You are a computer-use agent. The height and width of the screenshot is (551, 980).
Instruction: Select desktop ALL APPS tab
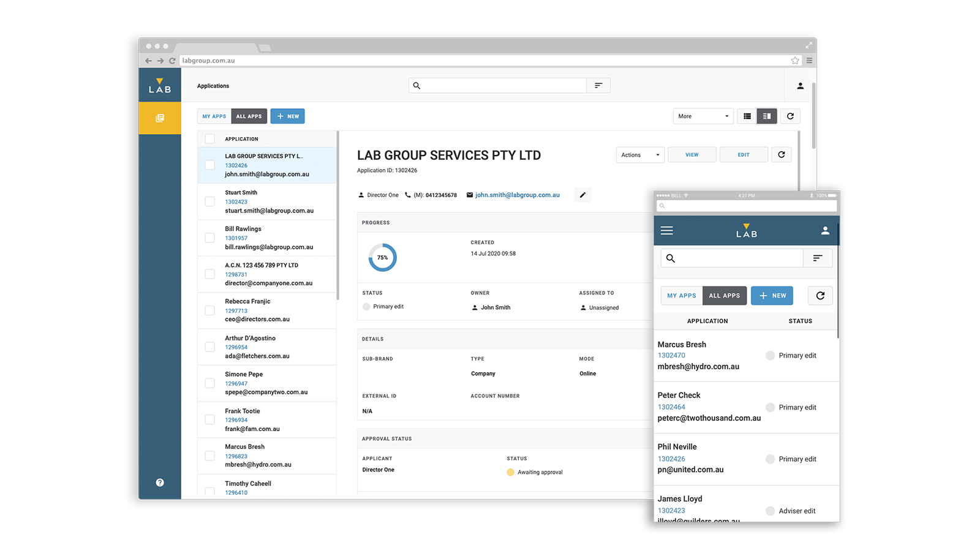(x=249, y=116)
